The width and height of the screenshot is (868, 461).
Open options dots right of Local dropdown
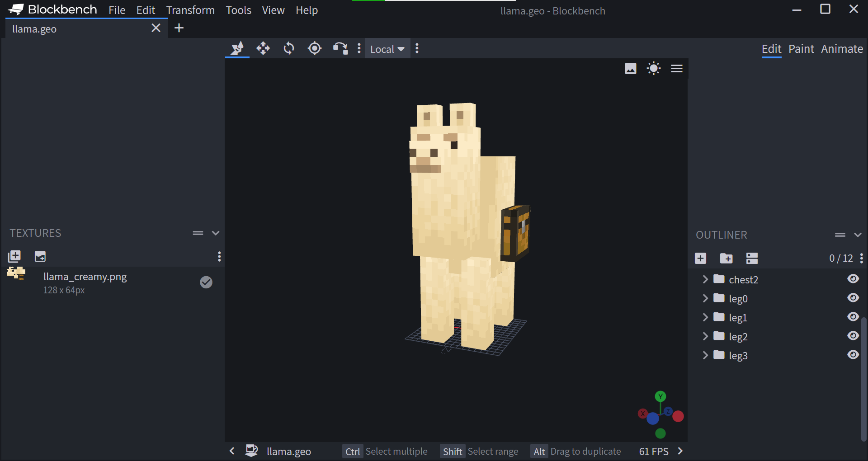click(x=417, y=48)
